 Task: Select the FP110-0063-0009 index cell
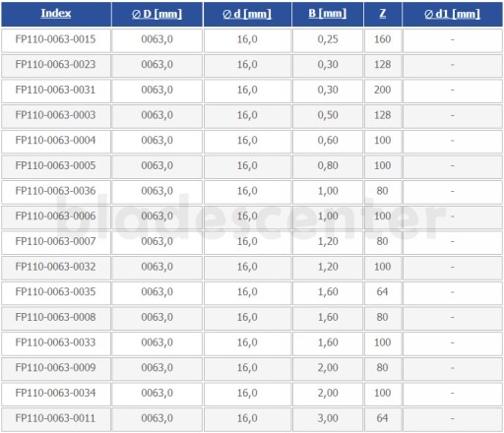(56, 369)
